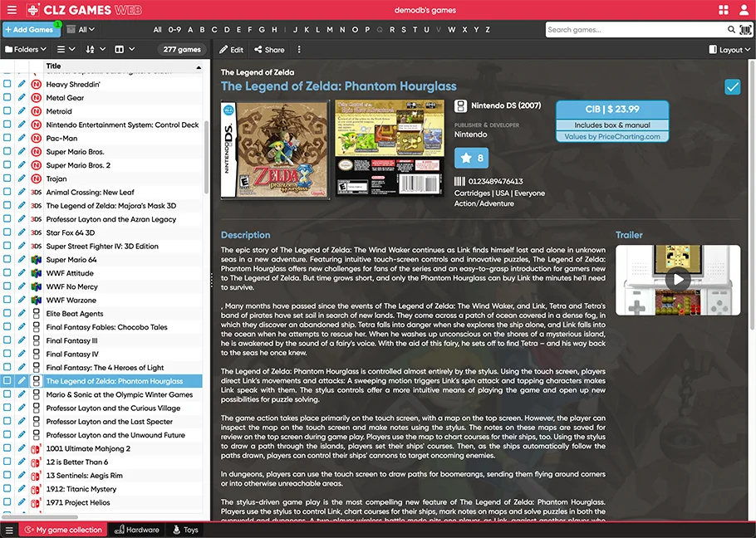Click the Edit button

click(232, 50)
